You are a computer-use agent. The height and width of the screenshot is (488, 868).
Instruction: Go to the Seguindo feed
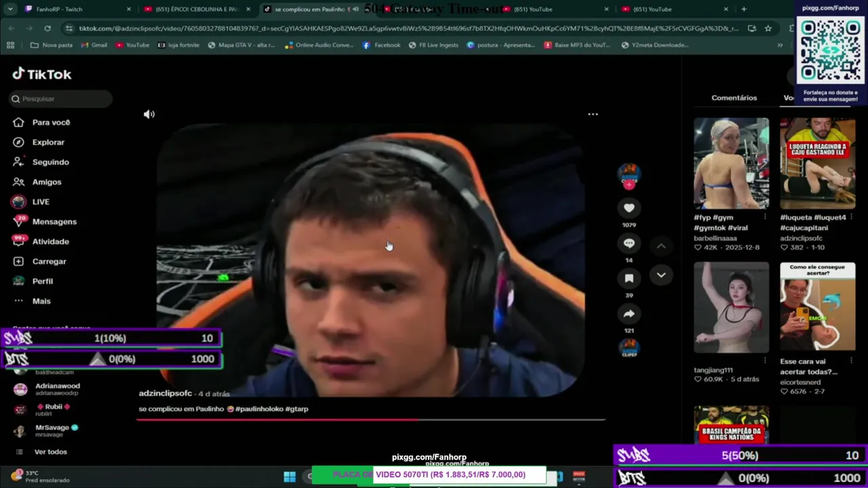(50, 162)
